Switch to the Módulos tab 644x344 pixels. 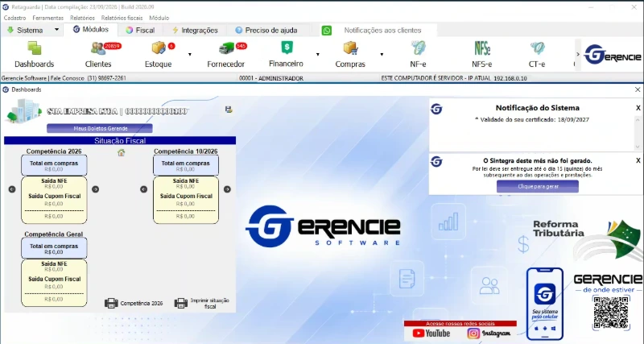click(x=91, y=30)
